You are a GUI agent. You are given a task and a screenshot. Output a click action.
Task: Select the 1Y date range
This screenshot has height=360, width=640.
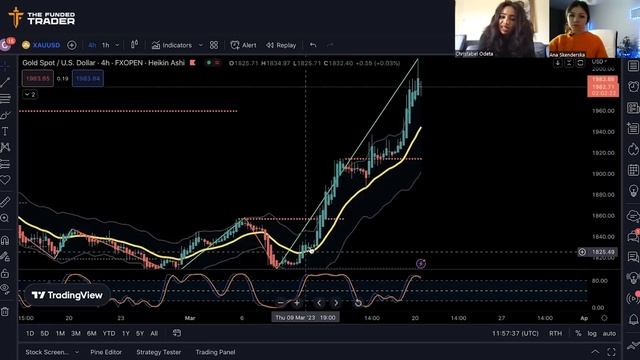[x=126, y=333]
